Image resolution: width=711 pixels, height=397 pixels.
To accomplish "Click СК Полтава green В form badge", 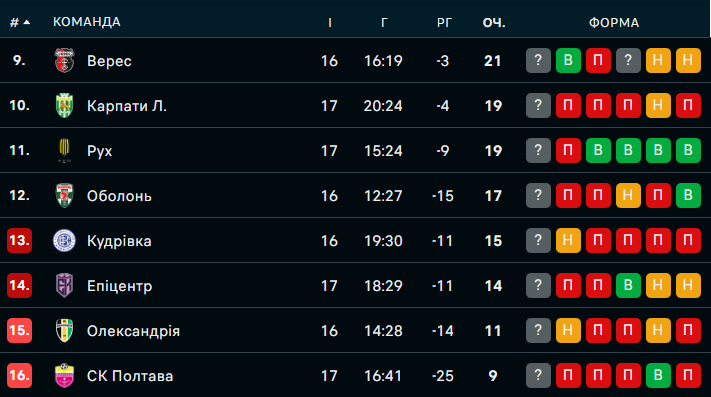I will tap(658, 375).
